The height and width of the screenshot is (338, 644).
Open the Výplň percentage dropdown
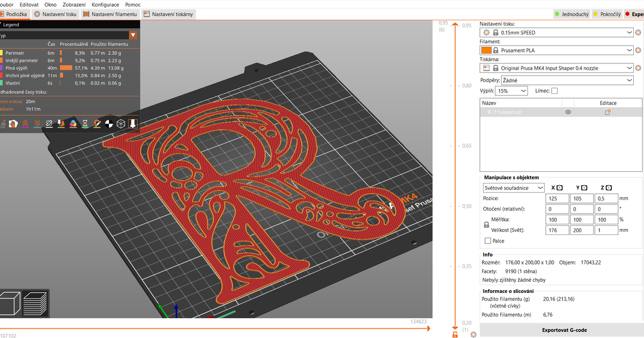click(511, 90)
